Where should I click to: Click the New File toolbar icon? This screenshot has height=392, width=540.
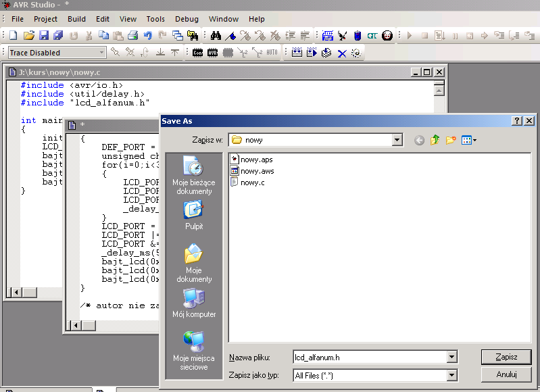14,35
